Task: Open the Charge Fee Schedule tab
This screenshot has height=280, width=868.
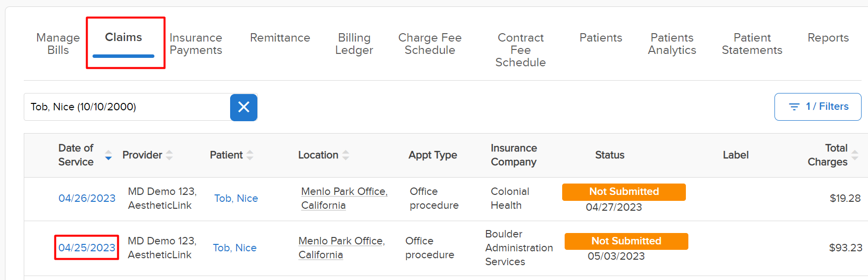Action: [x=430, y=44]
